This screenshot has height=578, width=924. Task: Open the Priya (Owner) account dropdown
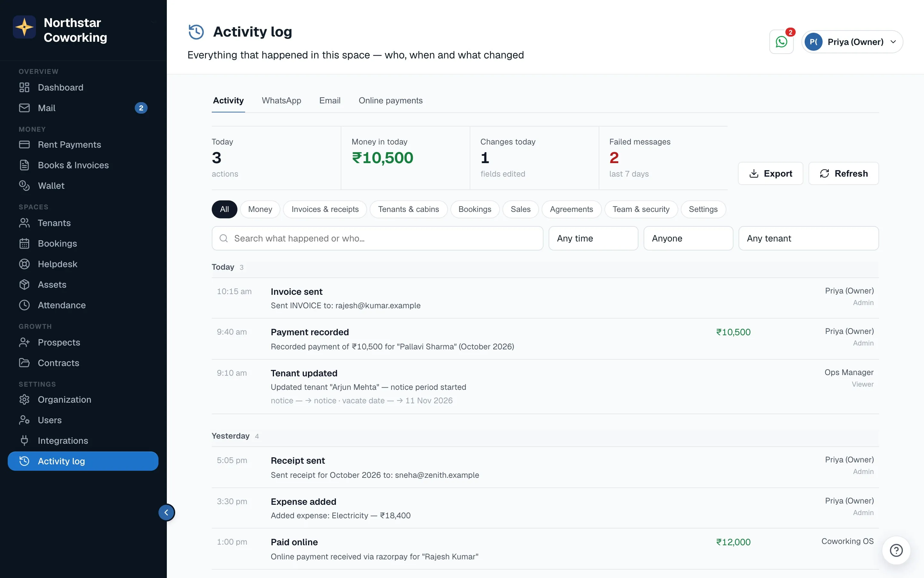(852, 42)
